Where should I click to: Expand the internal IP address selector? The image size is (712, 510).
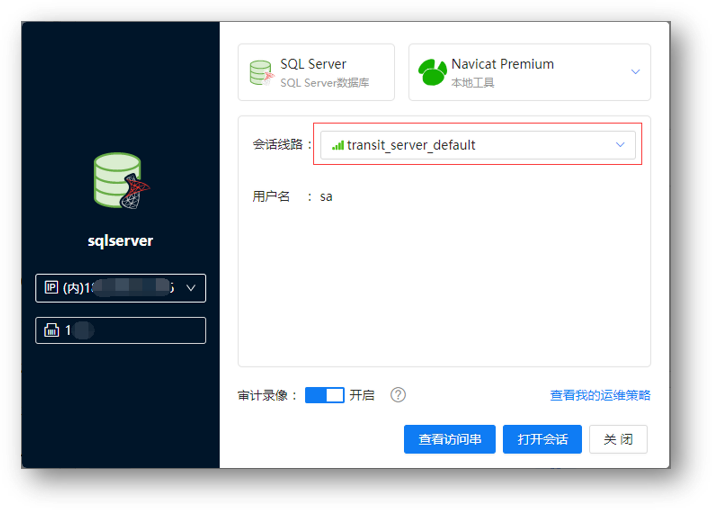[120, 288]
